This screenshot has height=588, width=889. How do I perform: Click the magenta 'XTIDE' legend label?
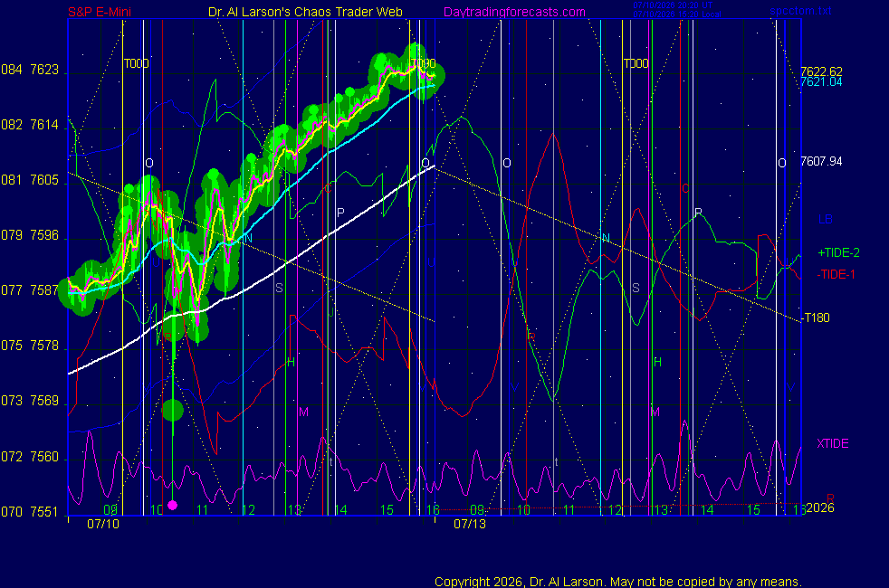[x=832, y=443]
